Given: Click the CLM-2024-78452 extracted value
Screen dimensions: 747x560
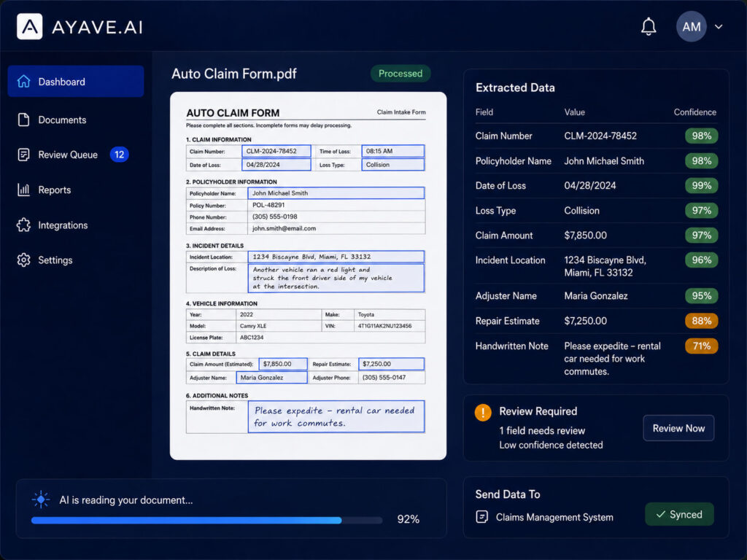Looking at the screenshot, I should 600,136.
